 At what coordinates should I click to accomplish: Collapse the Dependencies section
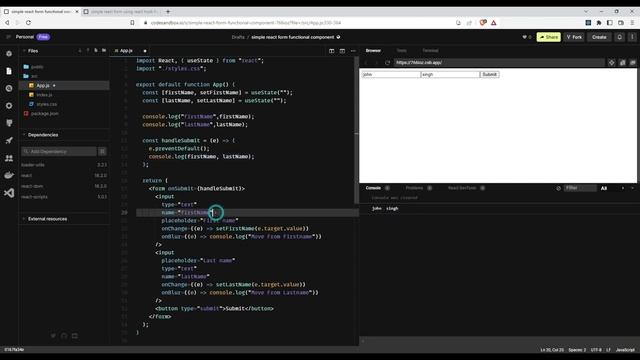coord(24,135)
